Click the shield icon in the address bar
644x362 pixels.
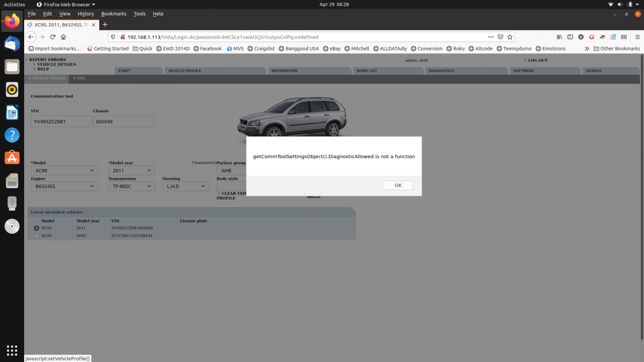click(113, 37)
